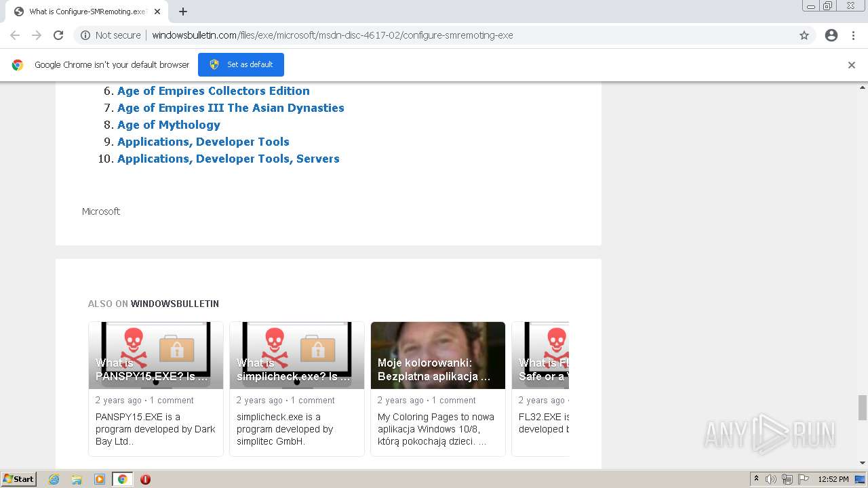Screen dimensions: 868x488
Task: Click comment count under Moje kolorowanki card
Action: click(x=454, y=401)
